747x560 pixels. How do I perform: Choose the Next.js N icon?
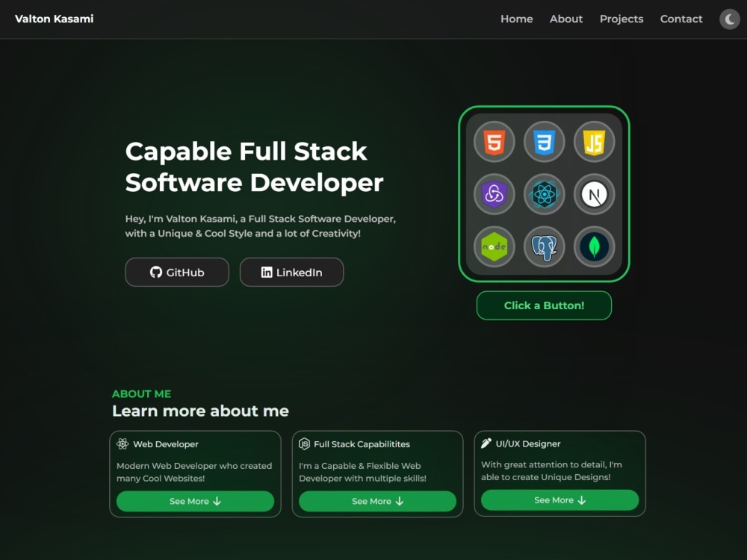pos(594,194)
